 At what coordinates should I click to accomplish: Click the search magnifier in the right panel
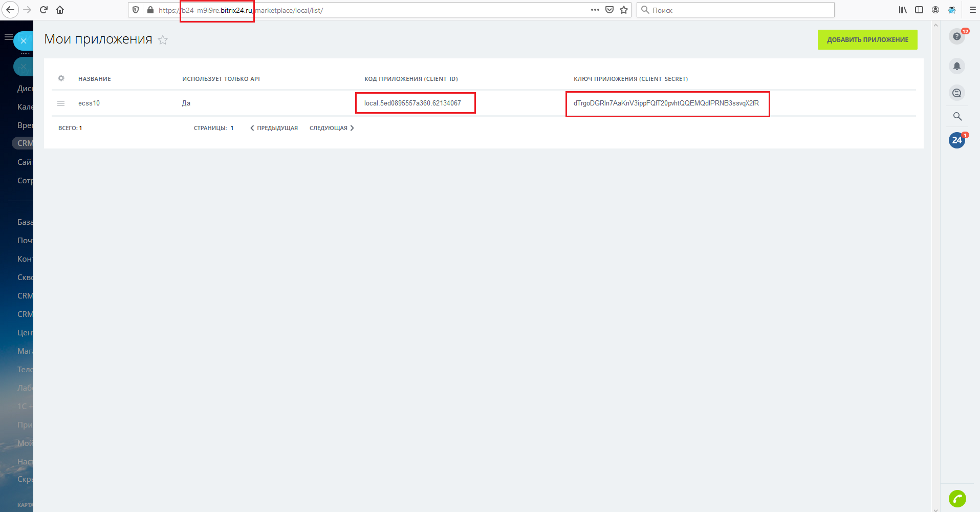tap(957, 116)
